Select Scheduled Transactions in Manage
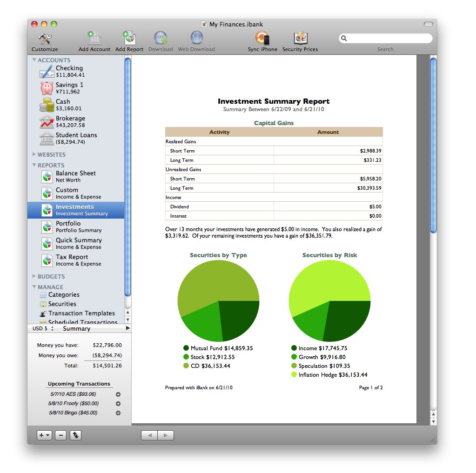The image size is (476, 473). coord(83,322)
